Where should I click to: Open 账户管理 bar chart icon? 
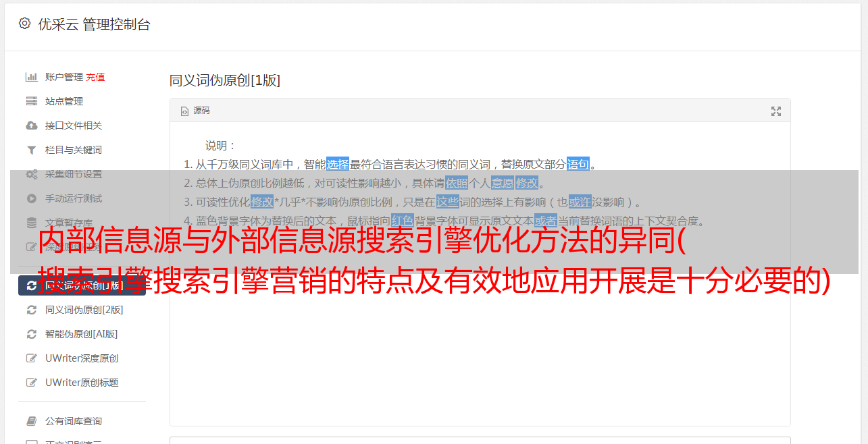pyautogui.click(x=31, y=77)
